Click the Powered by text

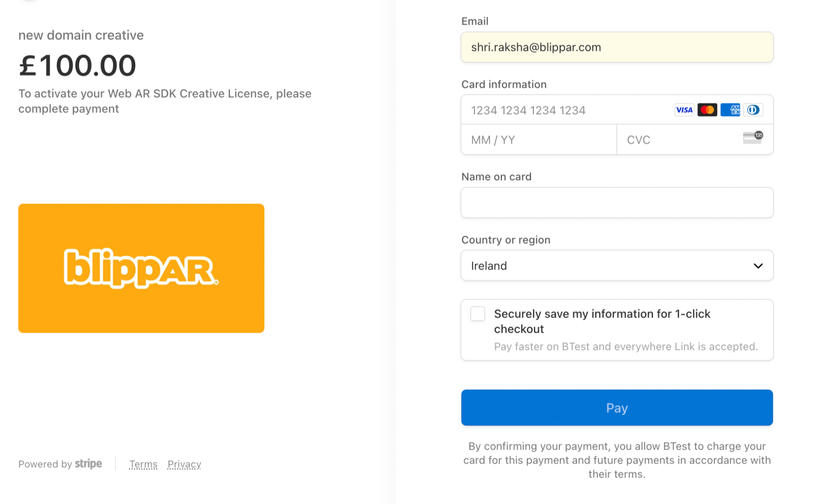click(45, 464)
